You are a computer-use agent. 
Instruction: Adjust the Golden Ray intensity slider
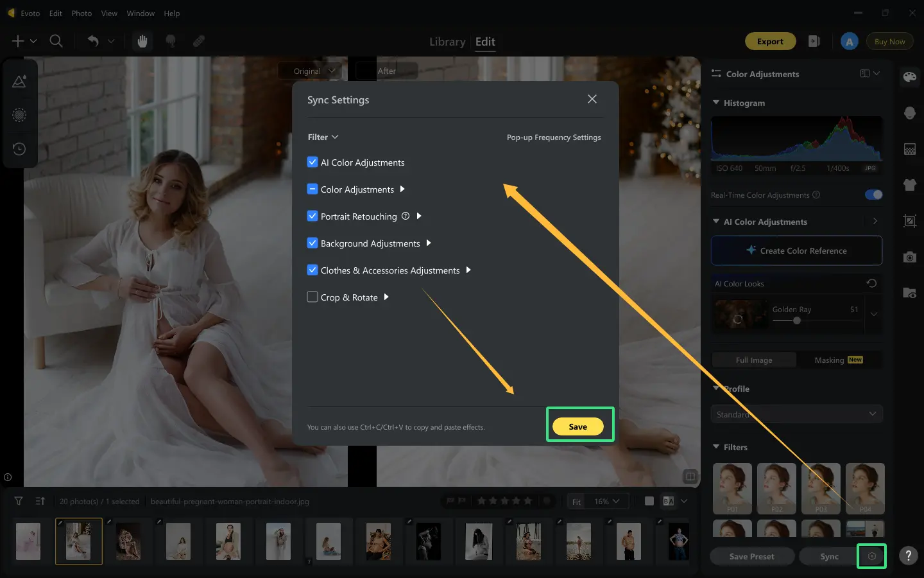[796, 320]
